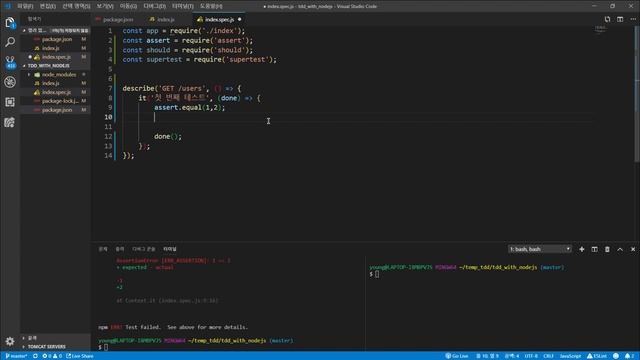The height and width of the screenshot is (360, 640).
Task: Open the Terminal menu
Action: (x=182, y=6)
